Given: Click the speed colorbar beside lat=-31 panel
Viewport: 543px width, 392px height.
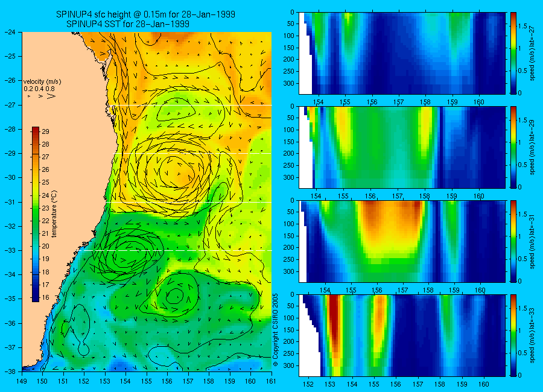Looking at the screenshot, I should click(513, 241).
